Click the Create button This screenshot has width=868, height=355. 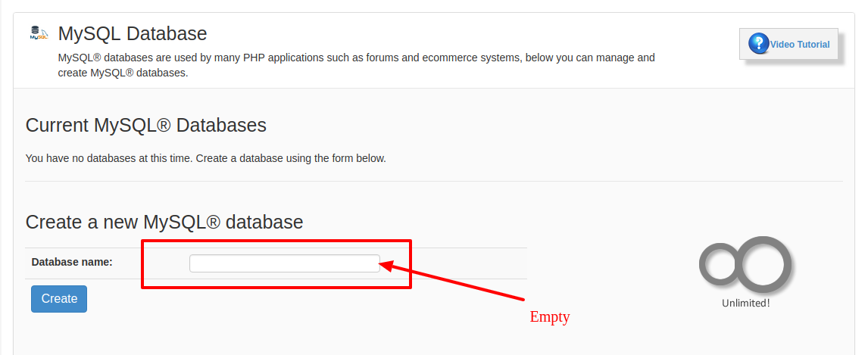tap(58, 298)
